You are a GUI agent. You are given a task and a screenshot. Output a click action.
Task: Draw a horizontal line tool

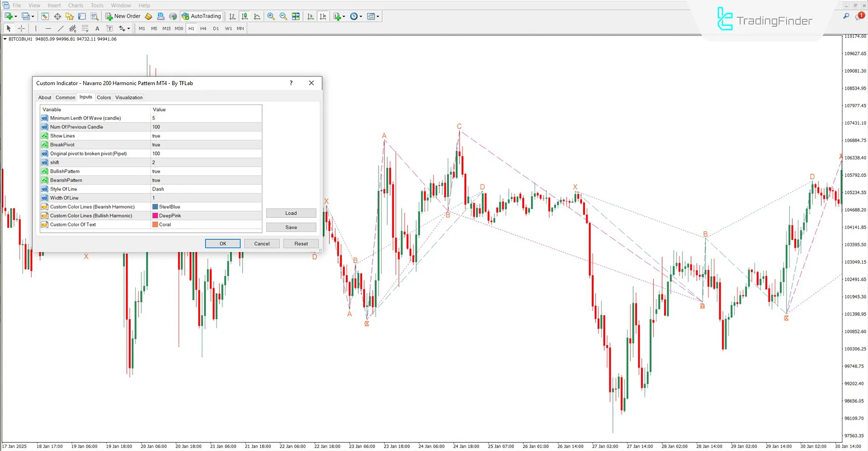click(48, 29)
